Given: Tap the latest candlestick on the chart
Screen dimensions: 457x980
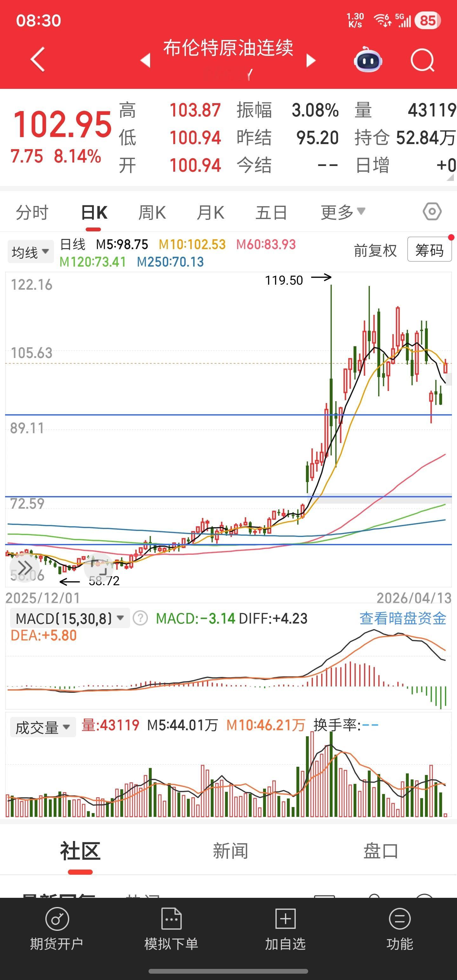Looking at the screenshot, I should point(445,366).
